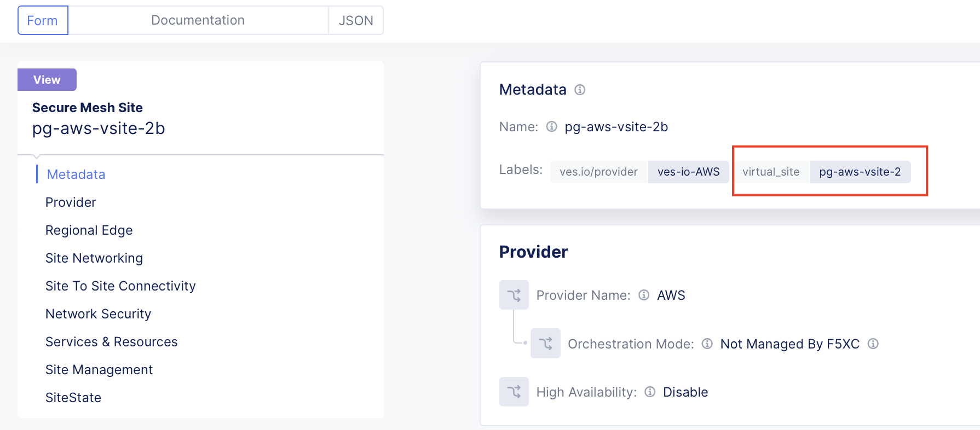Go to Regional Edge section

click(x=89, y=230)
